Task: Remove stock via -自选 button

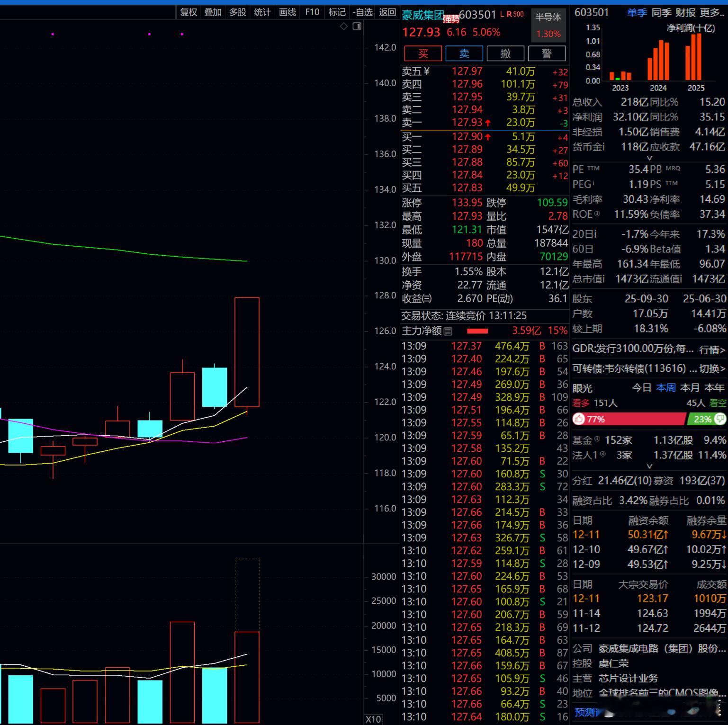Action: [362, 12]
